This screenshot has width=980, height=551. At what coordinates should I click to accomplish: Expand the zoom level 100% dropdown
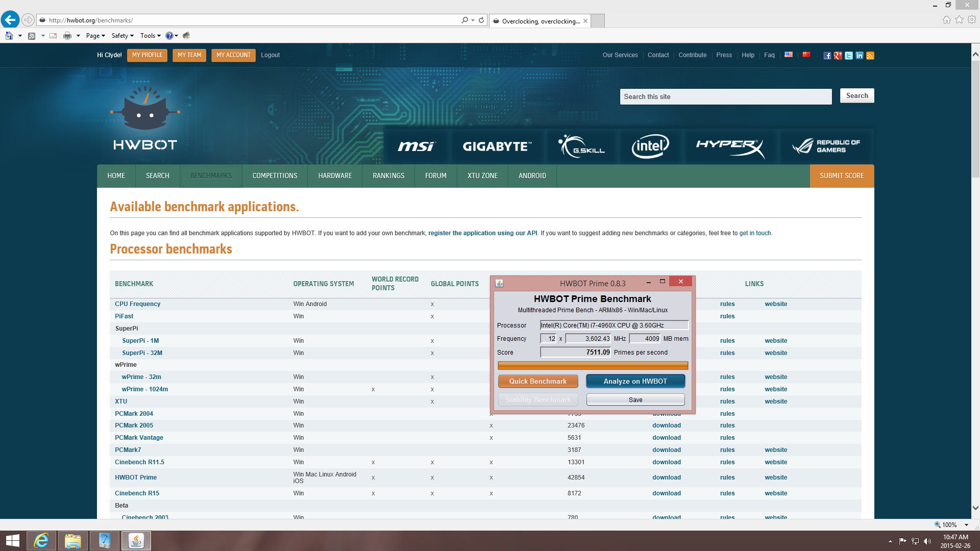pyautogui.click(x=966, y=525)
